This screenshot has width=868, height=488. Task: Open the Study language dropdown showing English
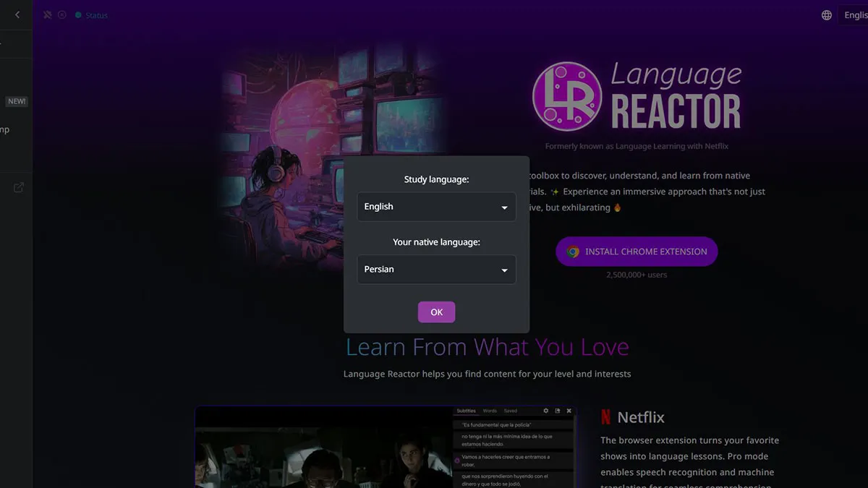pos(437,207)
